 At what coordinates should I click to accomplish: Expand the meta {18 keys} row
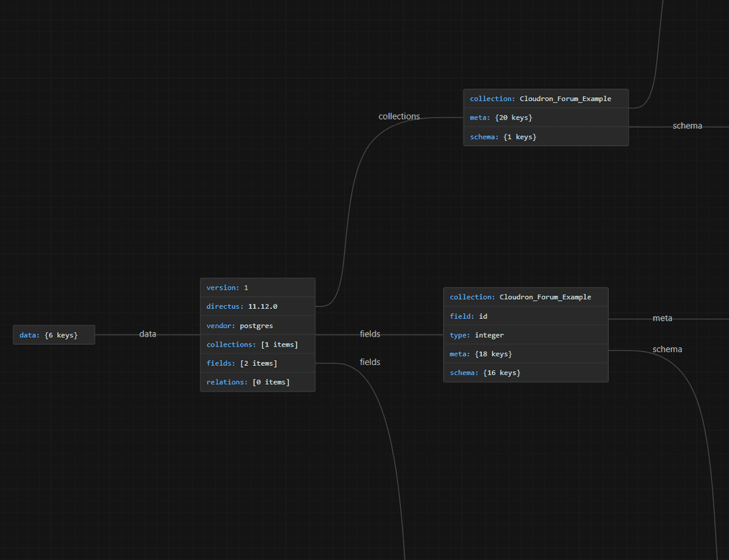coord(525,354)
